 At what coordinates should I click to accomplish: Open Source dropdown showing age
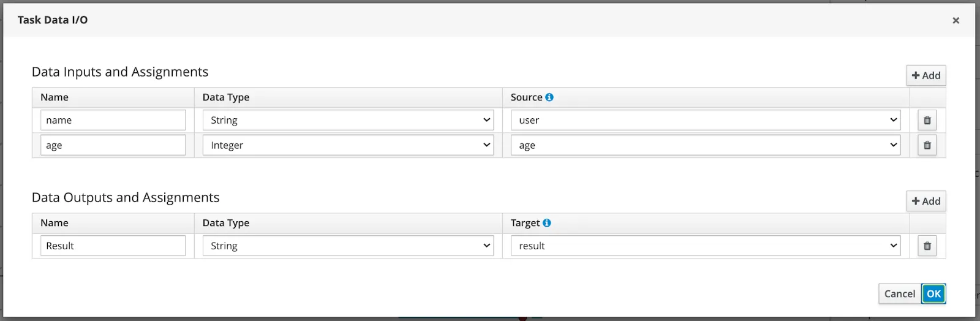706,145
